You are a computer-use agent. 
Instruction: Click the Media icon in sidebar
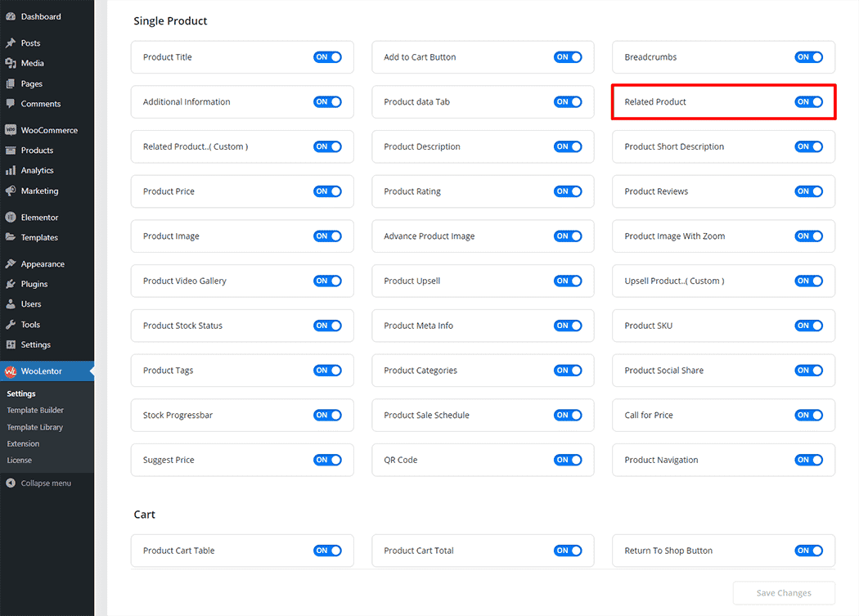11,63
